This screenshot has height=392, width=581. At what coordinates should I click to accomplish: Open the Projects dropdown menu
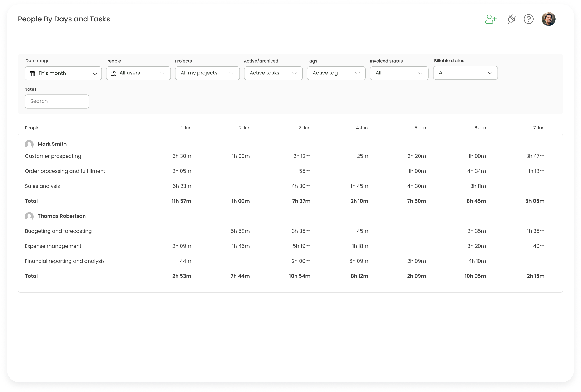pyautogui.click(x=206, y=73)
